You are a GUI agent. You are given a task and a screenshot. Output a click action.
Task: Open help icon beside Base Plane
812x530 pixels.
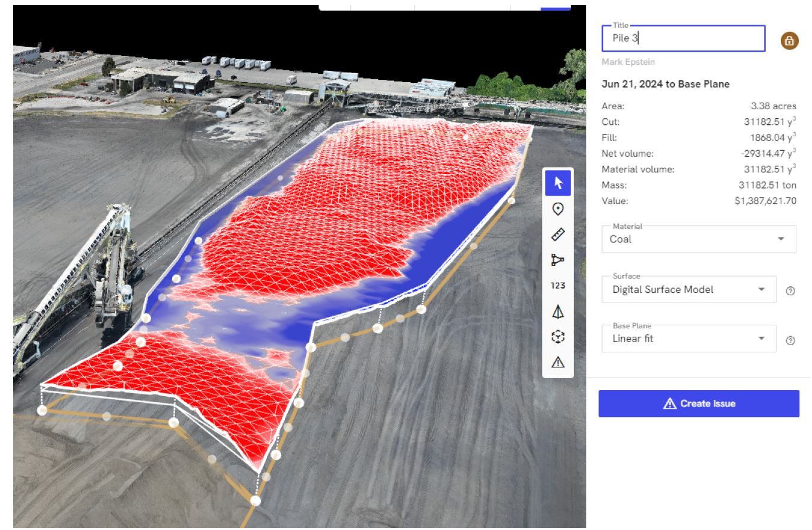[x=790, y=340]
